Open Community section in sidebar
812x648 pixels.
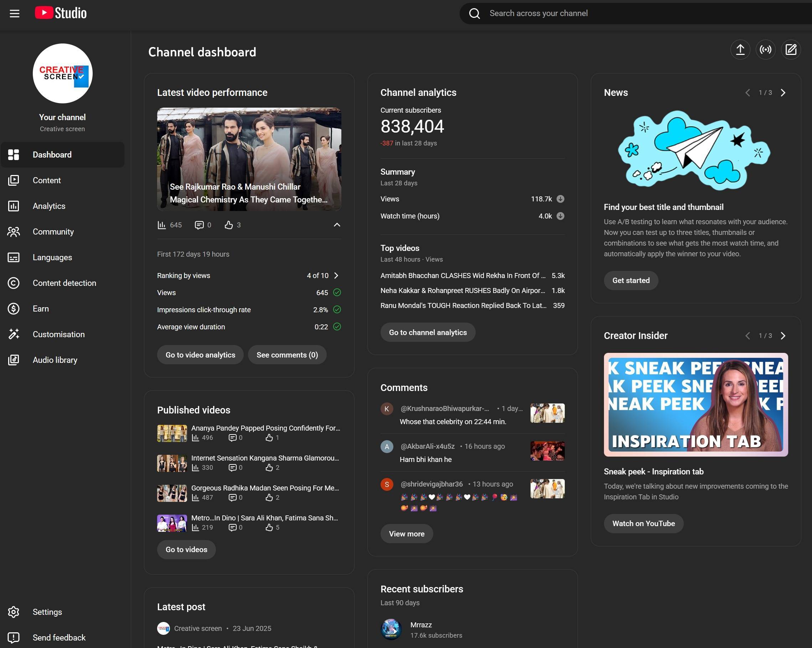click(53, 232)
